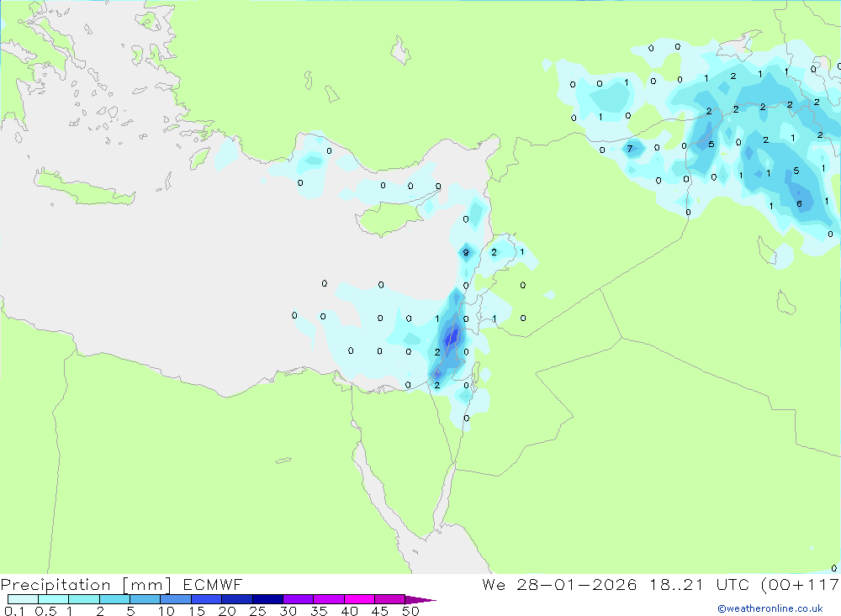841x616 pixels.
Task: Click the map value "9" off the Lebanon coast
Action: (466, 252)
